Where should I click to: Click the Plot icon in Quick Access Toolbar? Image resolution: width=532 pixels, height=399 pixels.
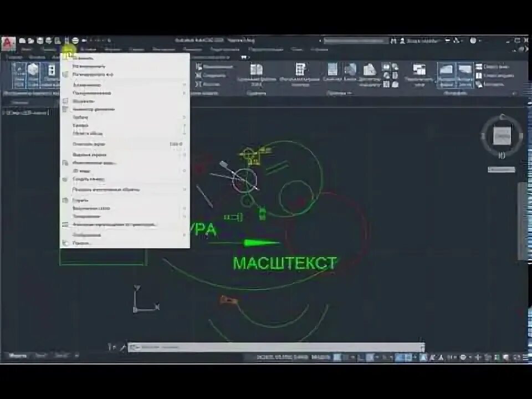57,40
